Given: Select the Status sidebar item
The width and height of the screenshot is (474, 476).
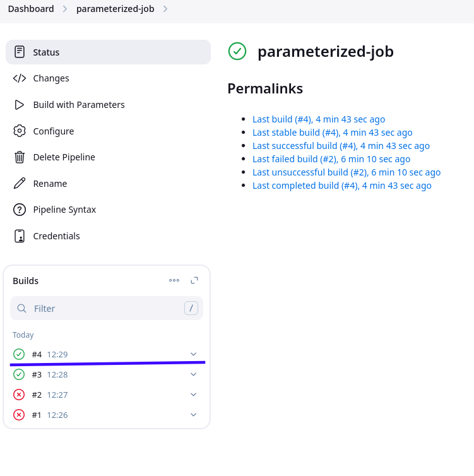Looking at the screenshot, I should (x=108, y=52).
